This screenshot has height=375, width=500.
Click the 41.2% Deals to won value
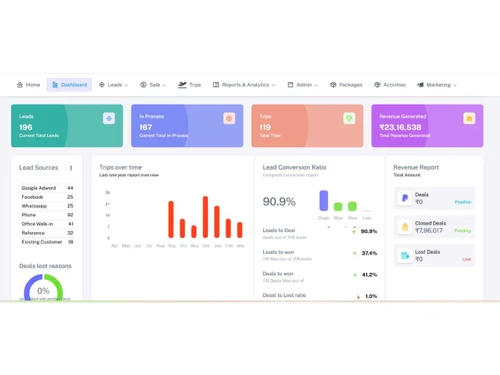pos(369,275)
